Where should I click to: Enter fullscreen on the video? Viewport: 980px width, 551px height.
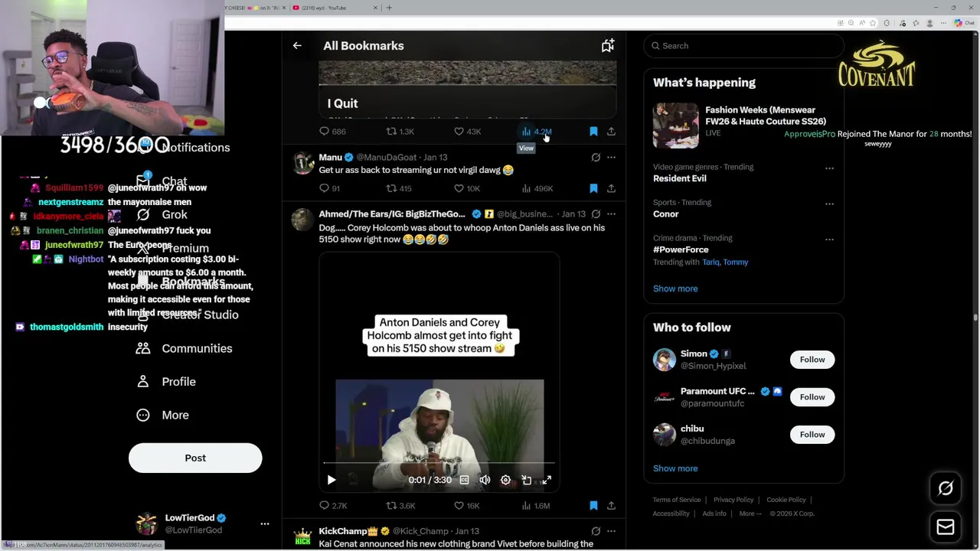pos(547,480)
